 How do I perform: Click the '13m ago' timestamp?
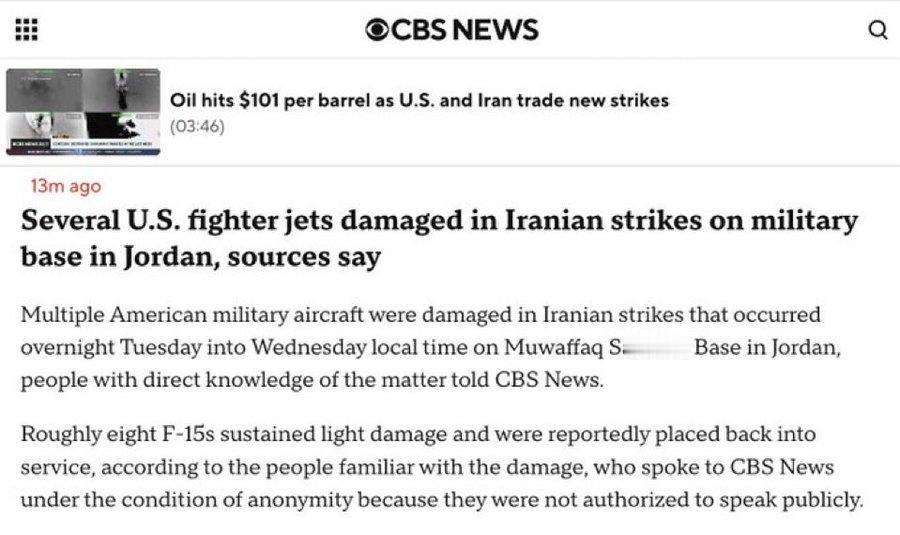66,186
